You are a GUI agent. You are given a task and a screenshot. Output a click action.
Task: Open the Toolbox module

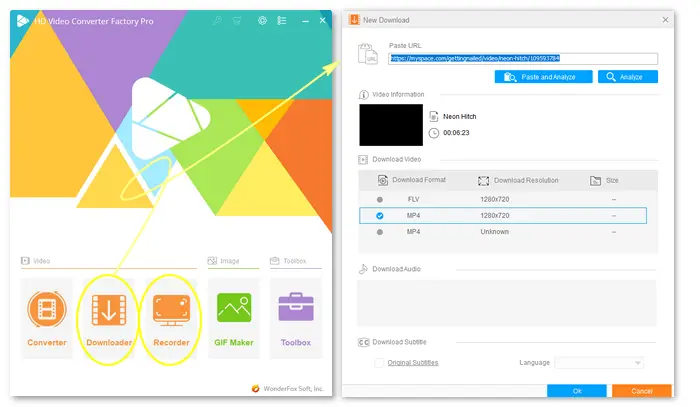pyautogui.click(x=296, y=316)
